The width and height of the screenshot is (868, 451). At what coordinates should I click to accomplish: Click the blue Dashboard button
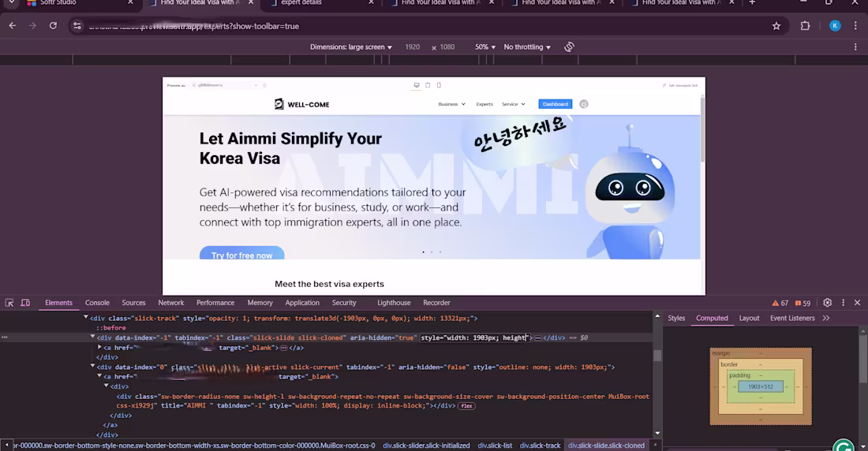click(x=556, y=104)
